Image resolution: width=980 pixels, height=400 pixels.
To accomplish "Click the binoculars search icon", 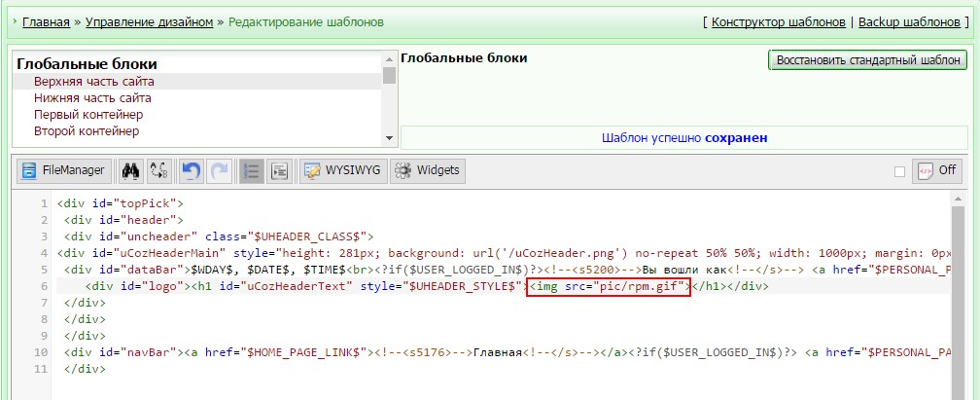I will (130, 170).
